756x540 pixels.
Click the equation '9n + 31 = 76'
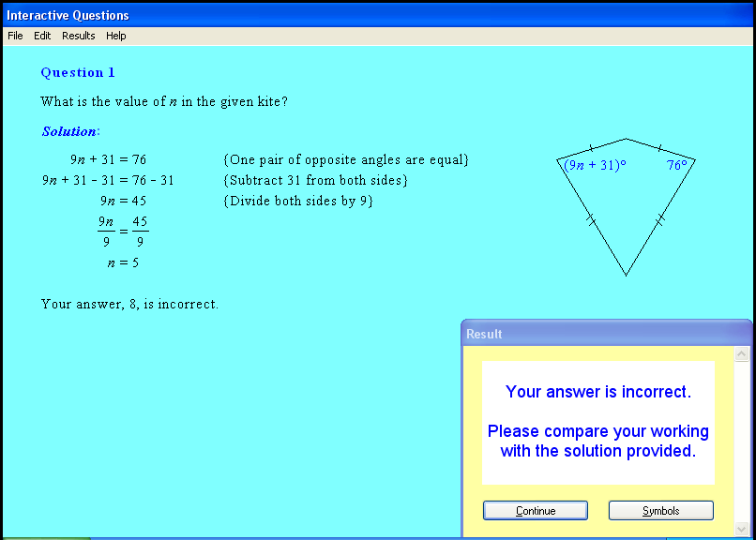click(108, 159)
